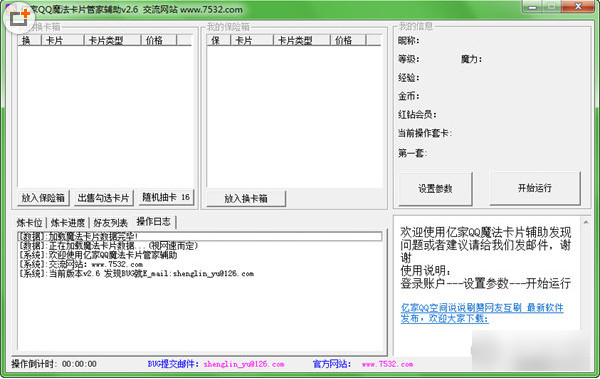Switch to the 炼卡位 tab

click(29, 223)
